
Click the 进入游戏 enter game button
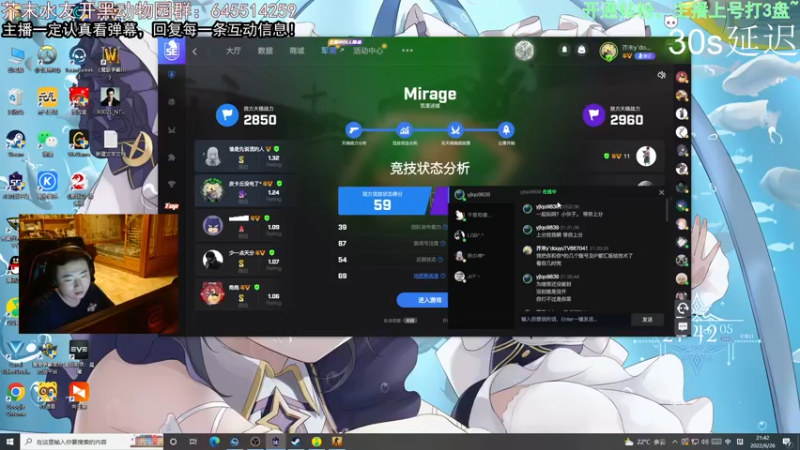[x=423, y=300]
